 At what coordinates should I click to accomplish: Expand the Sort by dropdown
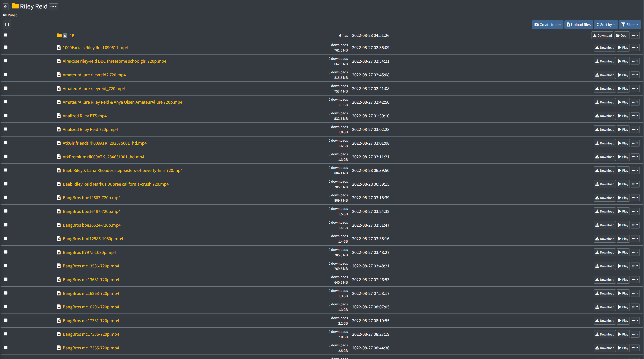coord(605,24)
